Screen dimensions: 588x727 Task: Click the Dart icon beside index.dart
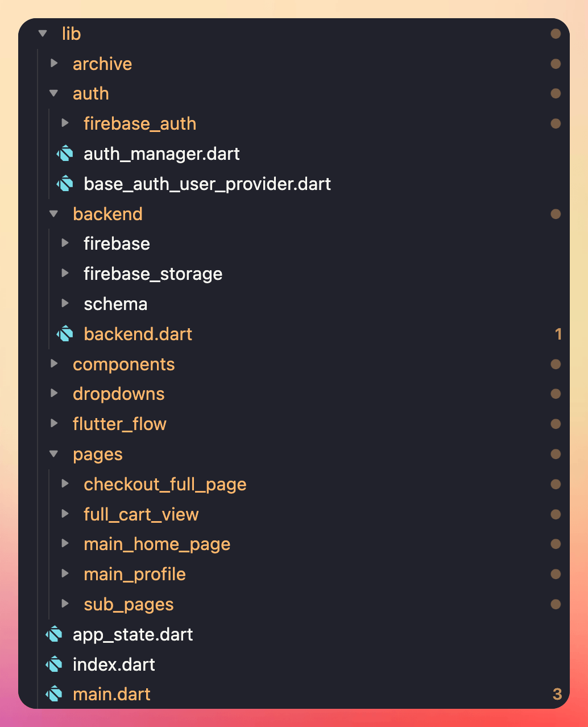pyautogui.click(x=55, y=664)
